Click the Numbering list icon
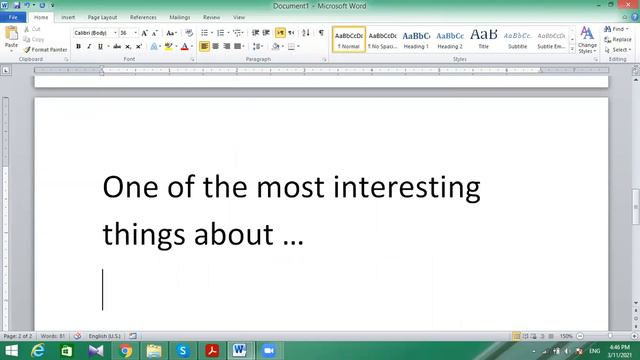Image resolution: width=640 pixels, height=360 pixels. coord(220,33)
